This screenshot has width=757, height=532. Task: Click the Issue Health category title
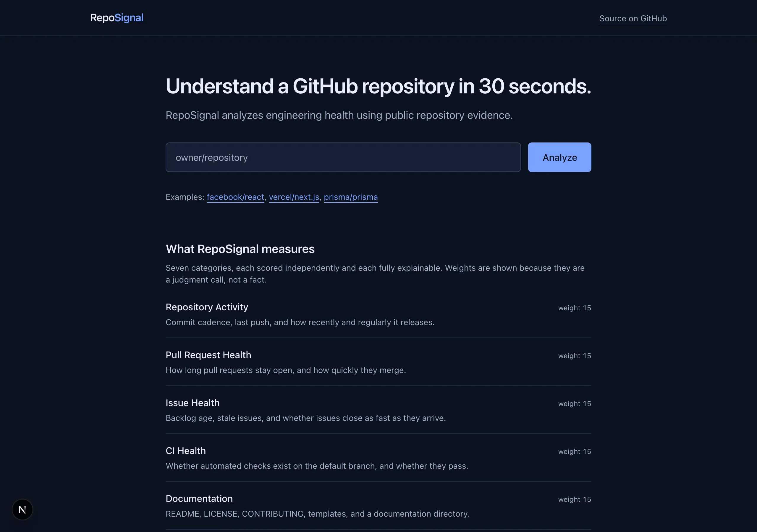(x=193, y=403)
